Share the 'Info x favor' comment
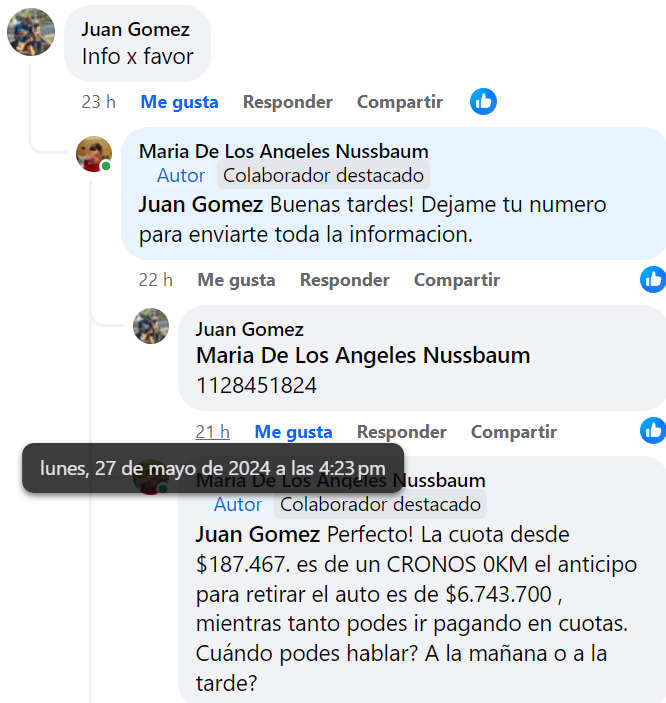The image size is (666, 703). click(x=399, y=102)
